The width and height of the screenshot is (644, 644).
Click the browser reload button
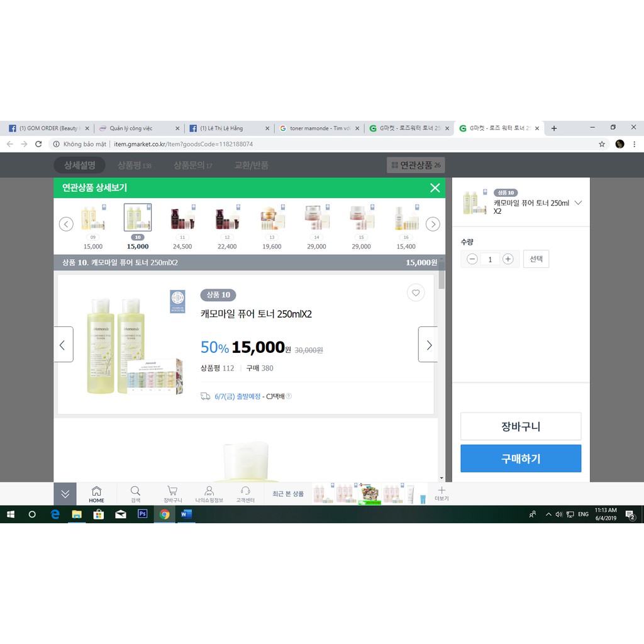tap(38, 144)
